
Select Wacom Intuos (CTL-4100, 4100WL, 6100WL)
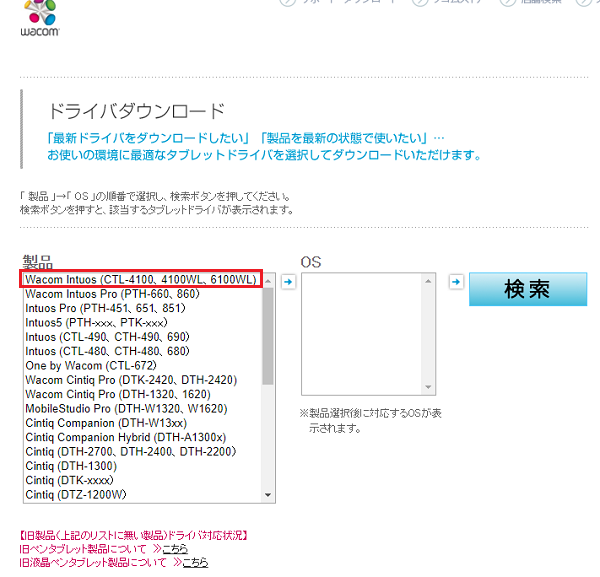click(141, 279)
